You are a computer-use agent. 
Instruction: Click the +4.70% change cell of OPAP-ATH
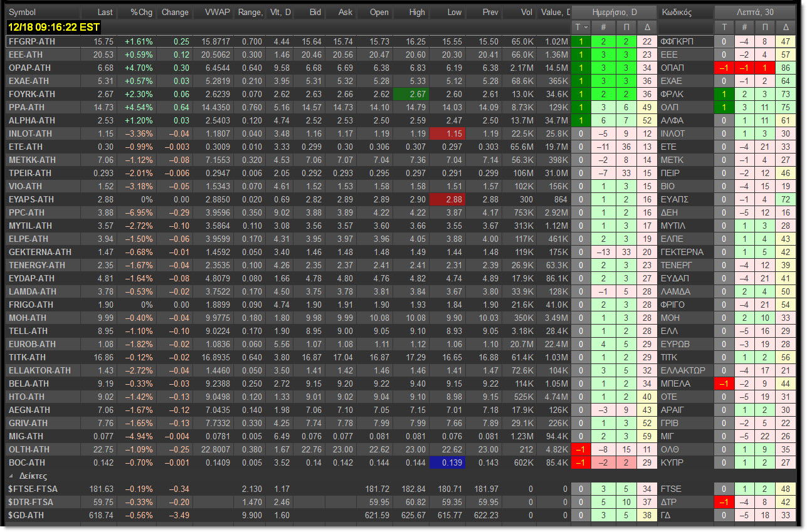137,68
